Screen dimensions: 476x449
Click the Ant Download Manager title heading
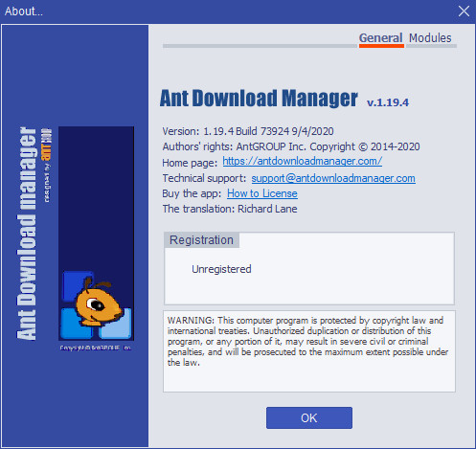click(259, 98)
